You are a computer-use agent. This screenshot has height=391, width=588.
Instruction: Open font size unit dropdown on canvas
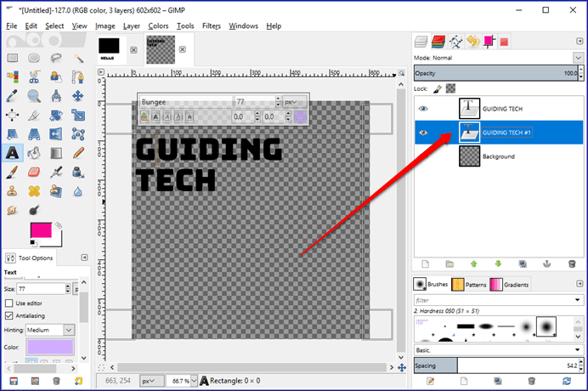[294, 102]
